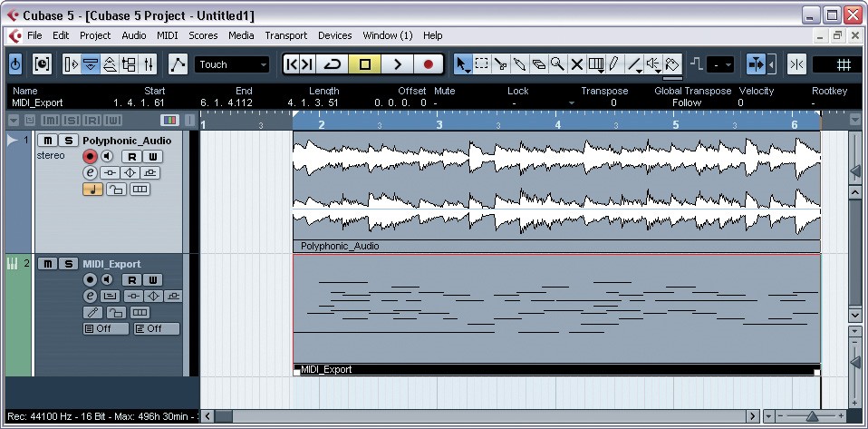868x429 pixels.
Task: Select the Mute X tool
Action: [x=577, y=64]
